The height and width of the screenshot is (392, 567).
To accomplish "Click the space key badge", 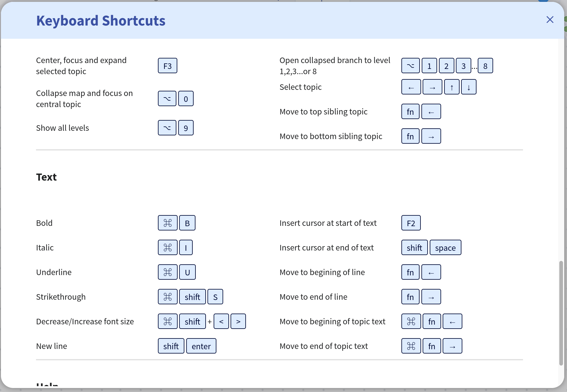I will click(445, 248).
